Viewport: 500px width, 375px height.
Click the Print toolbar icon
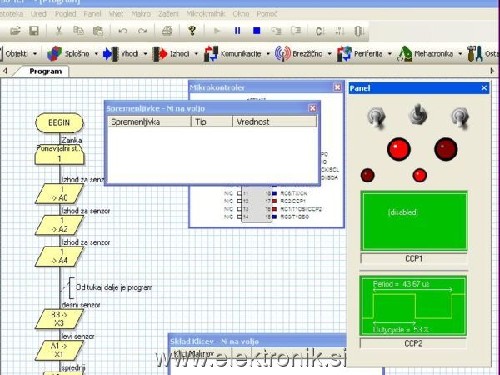(167, 31)
